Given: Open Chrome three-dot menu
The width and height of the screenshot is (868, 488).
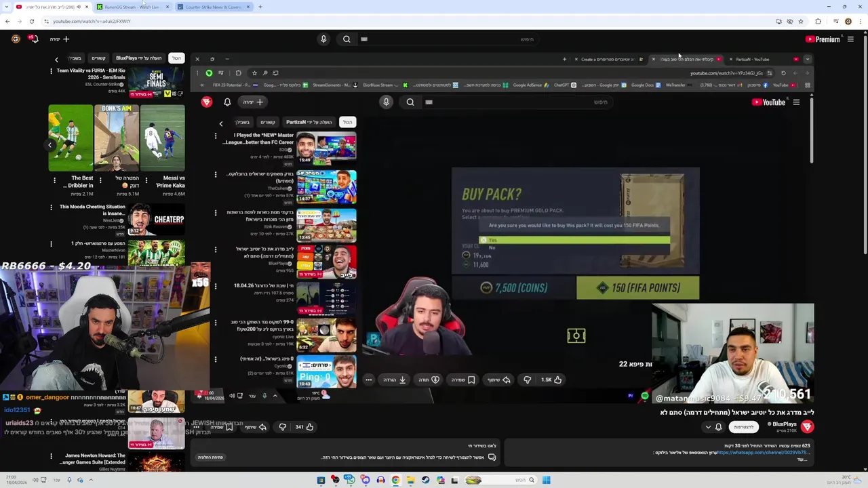Looking at the screenshot, I should pyautogui.click(x=860, y=21).
